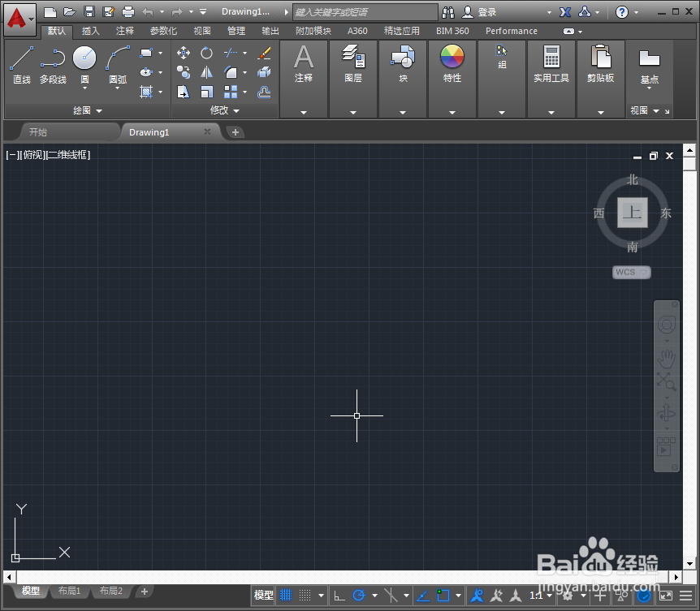Toggle object snap tracking in status bar
The height and width of the screenshot is (611, 700).
coord(423,595)
